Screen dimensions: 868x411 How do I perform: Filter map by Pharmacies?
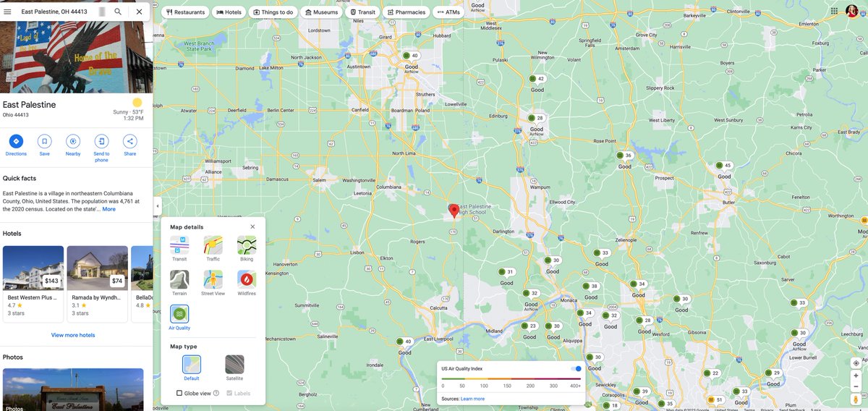(x=406, y=12)
